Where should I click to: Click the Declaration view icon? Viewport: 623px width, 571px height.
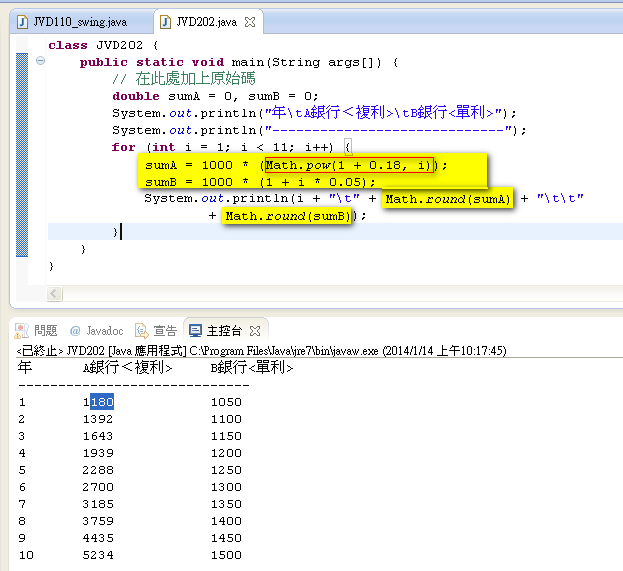(x=141, y=331)
